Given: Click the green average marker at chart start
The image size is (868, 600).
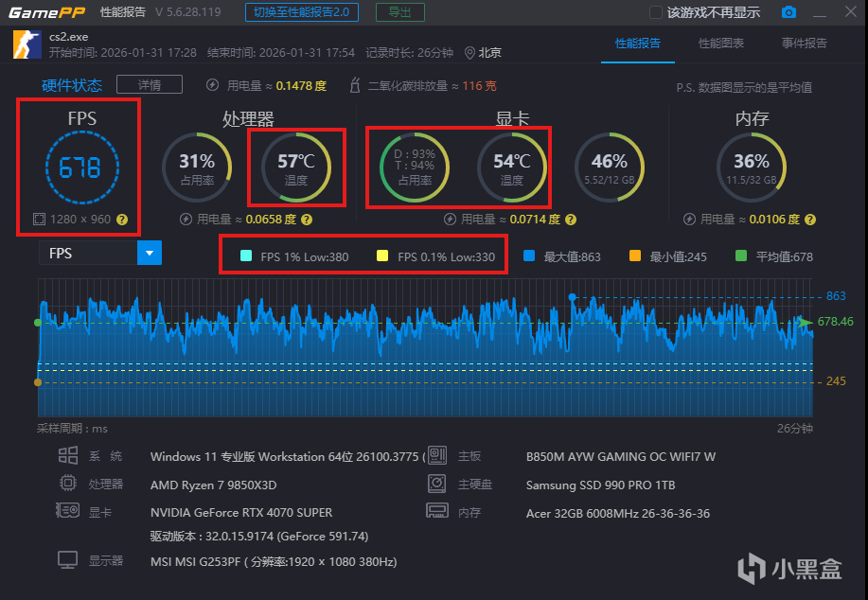Looking at the screenshot, I should [x=38, y=323].
